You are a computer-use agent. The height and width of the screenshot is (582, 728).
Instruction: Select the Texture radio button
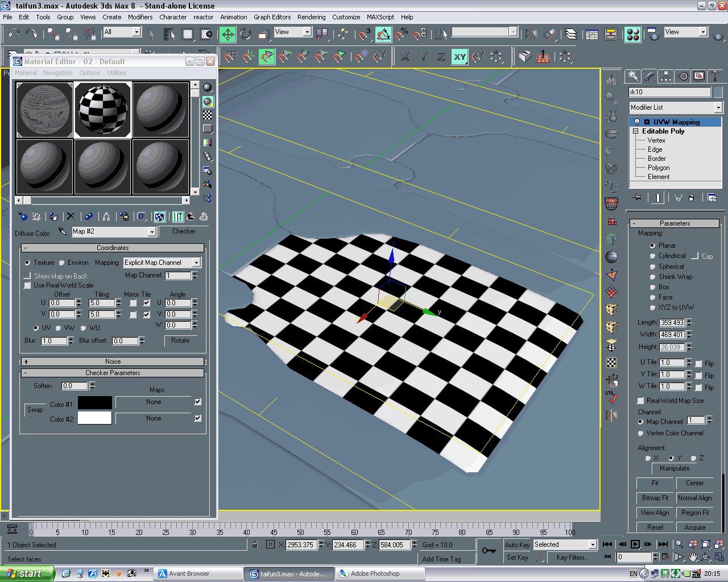27,263
